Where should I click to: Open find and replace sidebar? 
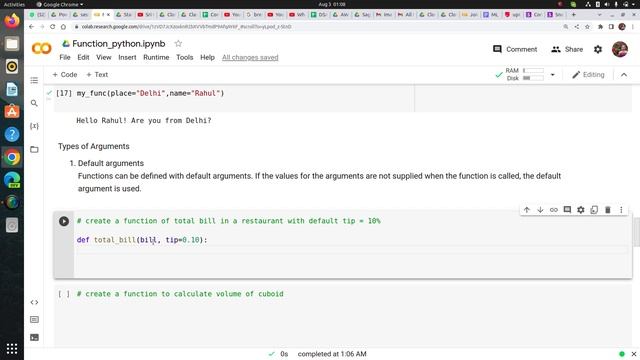click(x=34, y=103)
